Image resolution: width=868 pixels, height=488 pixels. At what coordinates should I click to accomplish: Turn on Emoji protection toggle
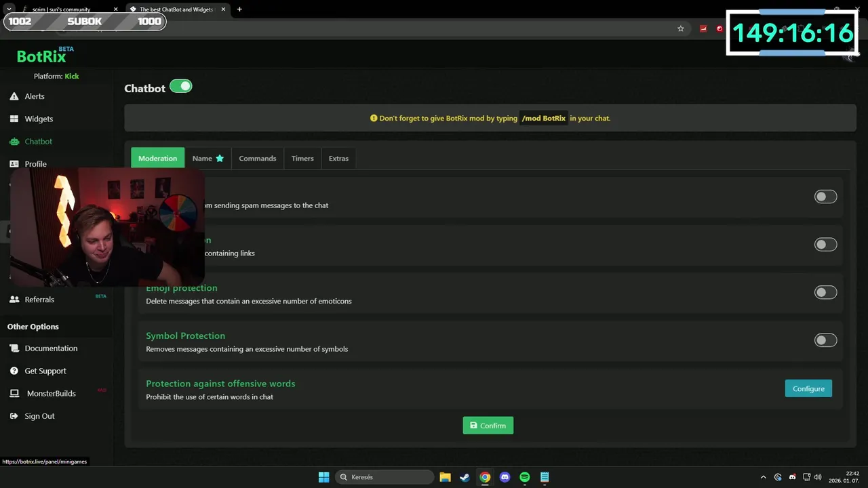coord(825,292)
